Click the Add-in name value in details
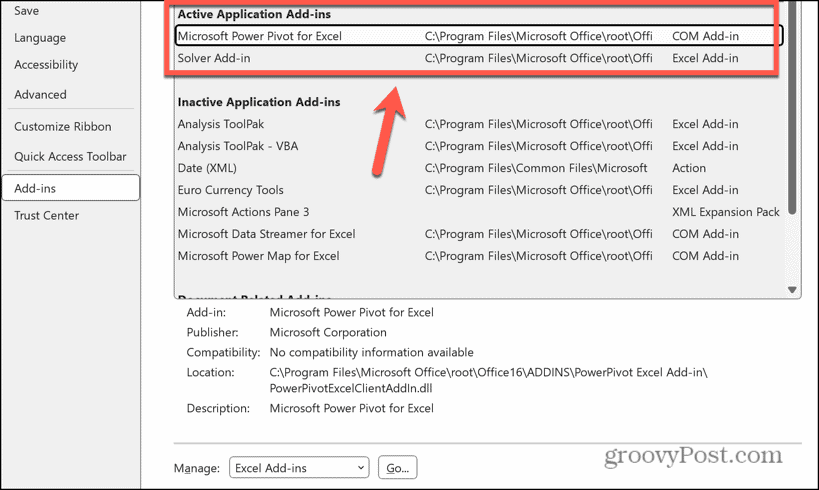Image resolution: width=819 pixels, height=490 pixels. pyautogui.click(x=352, y=312)
